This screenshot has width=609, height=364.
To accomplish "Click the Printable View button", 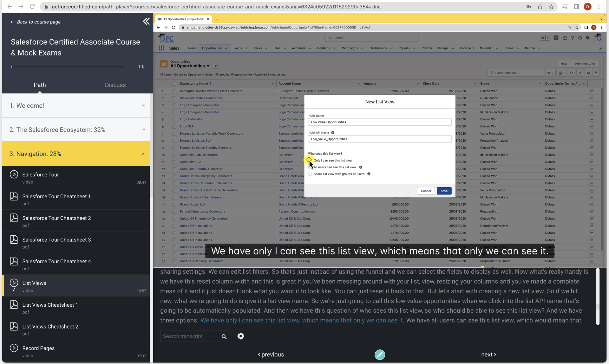I will tap(585, 64).
